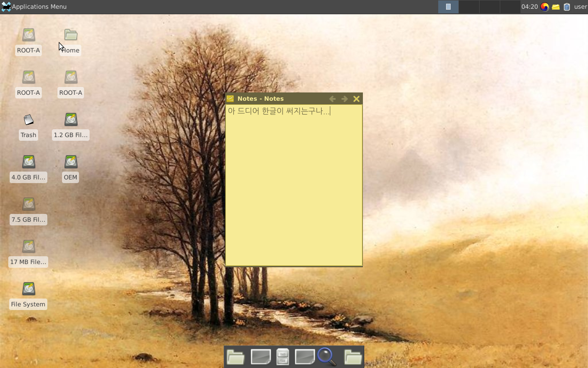Click the 04:20 panel clock
Viewport: 588px width, 368px height.
point(530,6)
